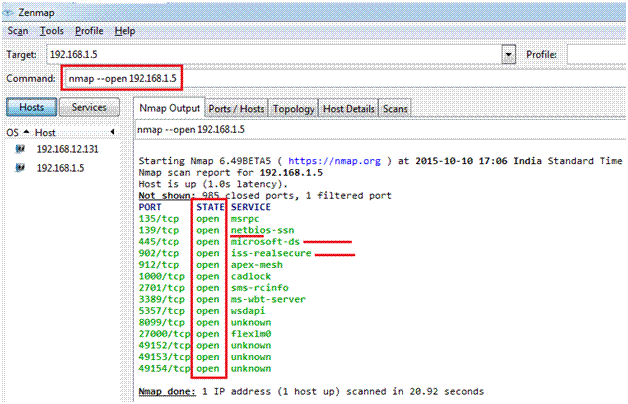Follow the https://nmap.org link
This screenshot has height=404, width=628.
(334, 161)
